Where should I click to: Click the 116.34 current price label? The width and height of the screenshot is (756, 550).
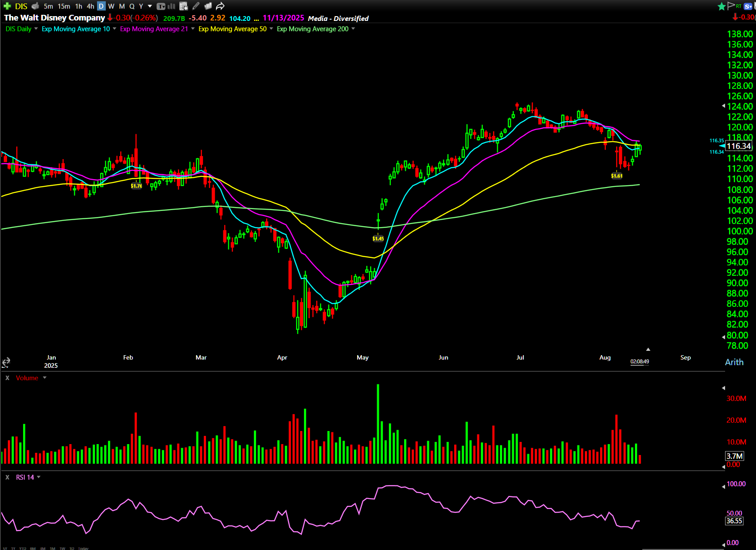tap(739, 146)
